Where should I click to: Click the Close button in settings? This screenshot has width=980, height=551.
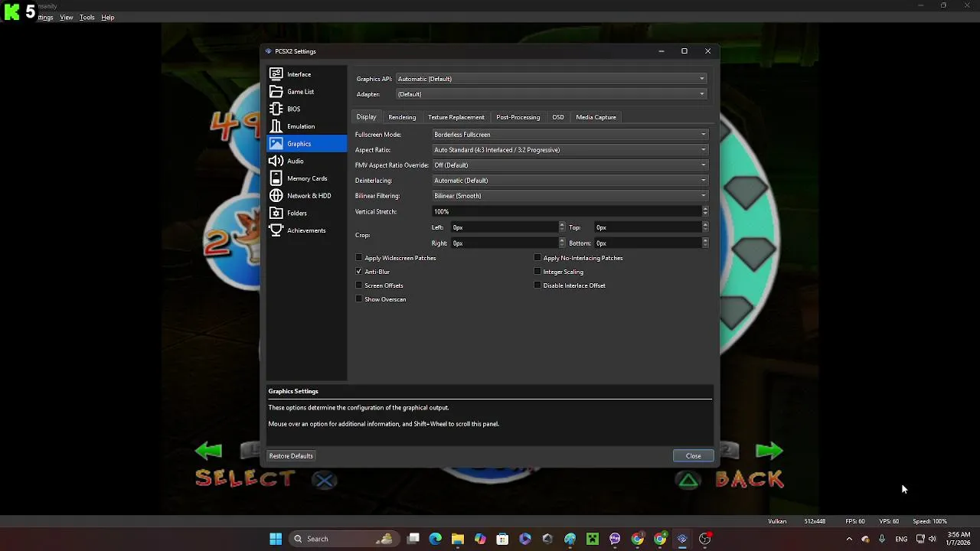point(694,456)
